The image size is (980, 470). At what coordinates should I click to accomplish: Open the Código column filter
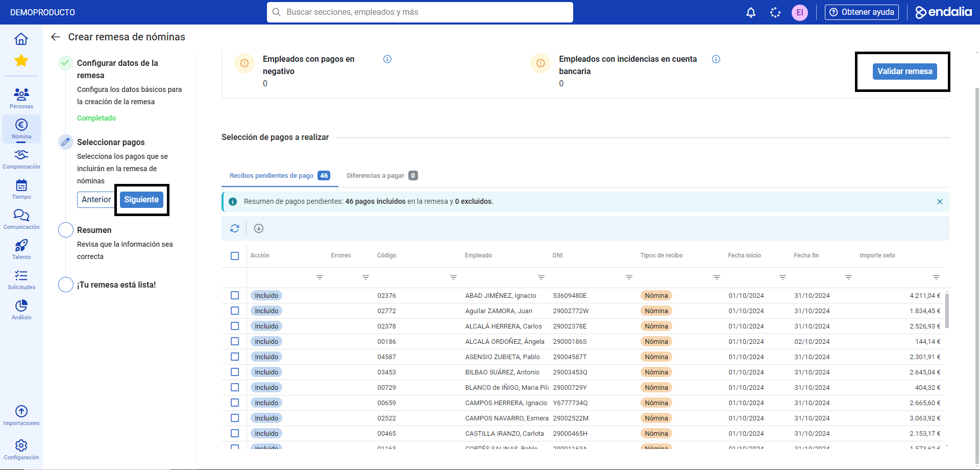coord(453,277)
